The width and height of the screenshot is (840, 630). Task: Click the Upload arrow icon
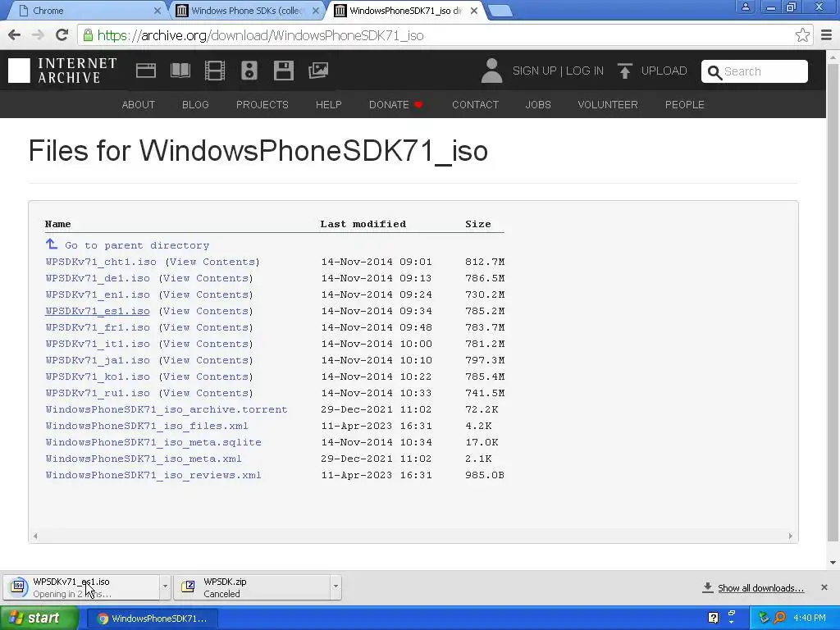tap(624, 71)
